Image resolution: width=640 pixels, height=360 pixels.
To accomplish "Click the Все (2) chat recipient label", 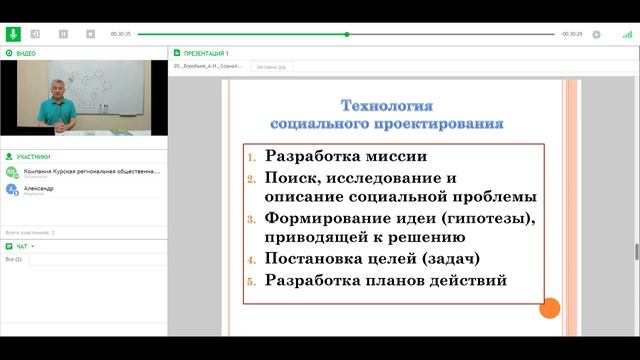I will pos(13,259).
